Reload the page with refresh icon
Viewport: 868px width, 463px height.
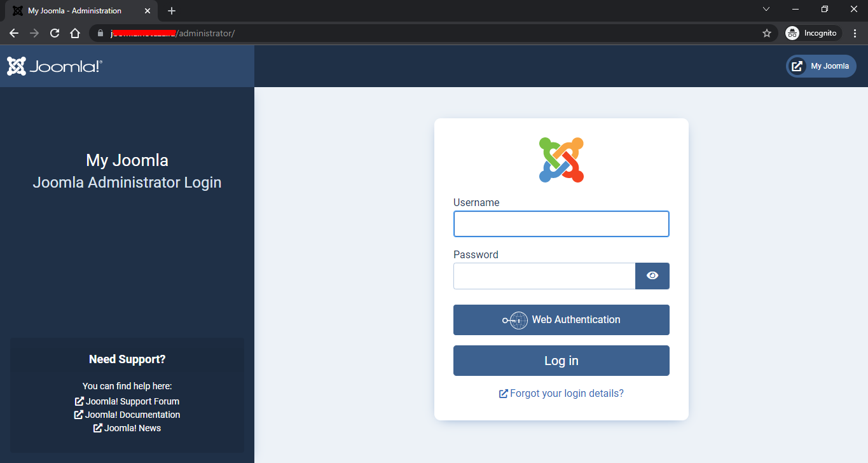55,33
